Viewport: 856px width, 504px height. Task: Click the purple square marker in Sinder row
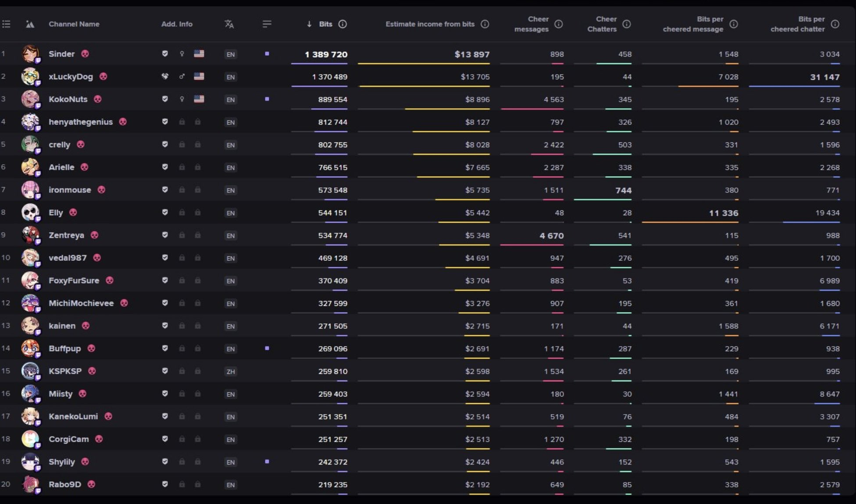267,54
